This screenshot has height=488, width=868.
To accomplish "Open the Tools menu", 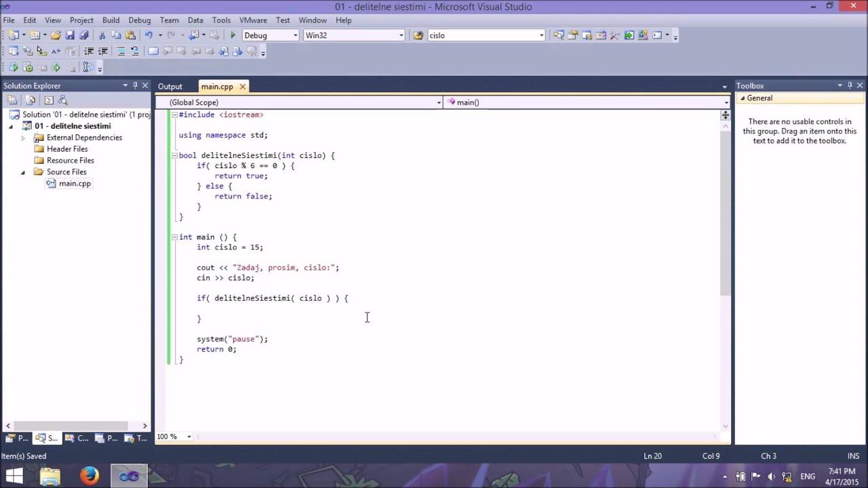I will click(x=221, y=20).
